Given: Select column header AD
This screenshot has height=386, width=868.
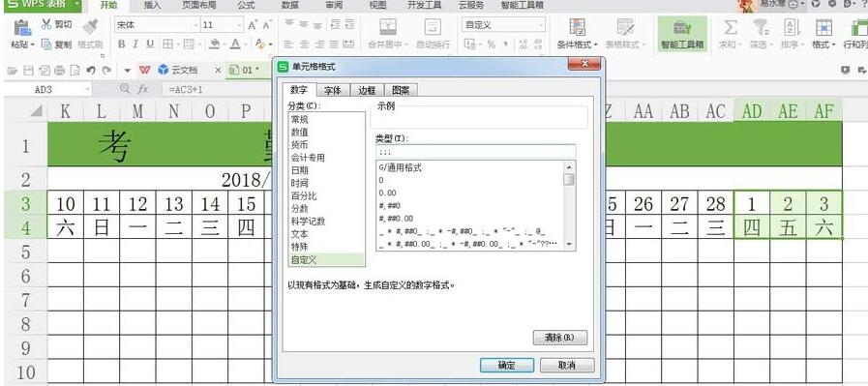Looking at the screenshot, I should (752, 111).
